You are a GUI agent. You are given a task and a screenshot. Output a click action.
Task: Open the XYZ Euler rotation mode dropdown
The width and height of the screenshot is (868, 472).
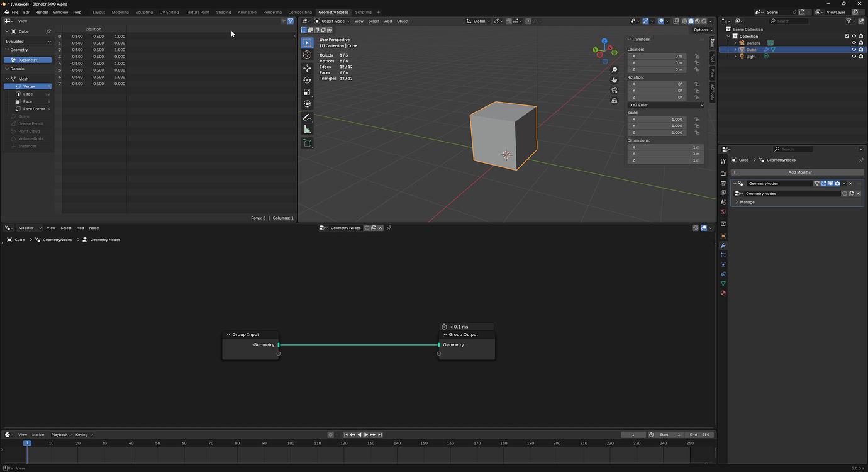click(665, 105)
